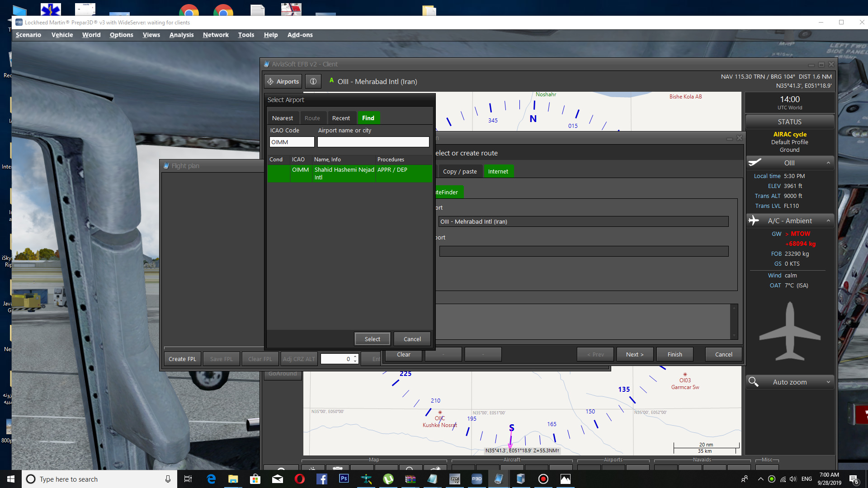
Task: Switch to the Nearest tab
Action: click(283, 118)
